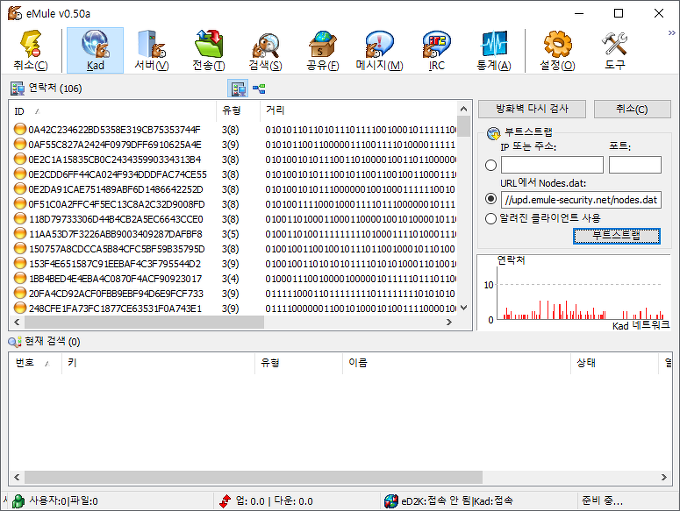Open the Kad toolbar view
Image resolution: width=680 pixels, height=511 pixels.
pos(95,50)
